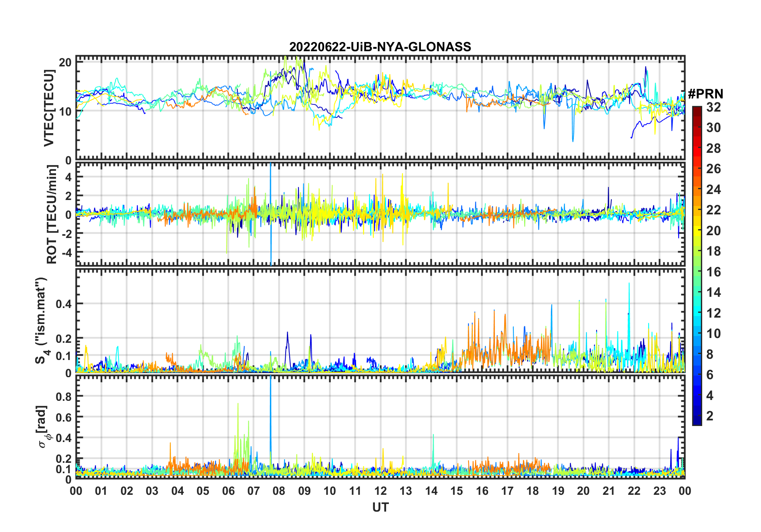Select colorbar tick label 8
This screenshot has width=761, height=532.
click(x=710, y=354)
